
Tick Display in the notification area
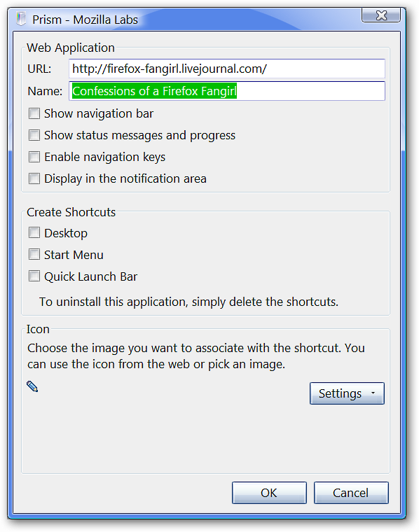34,178
